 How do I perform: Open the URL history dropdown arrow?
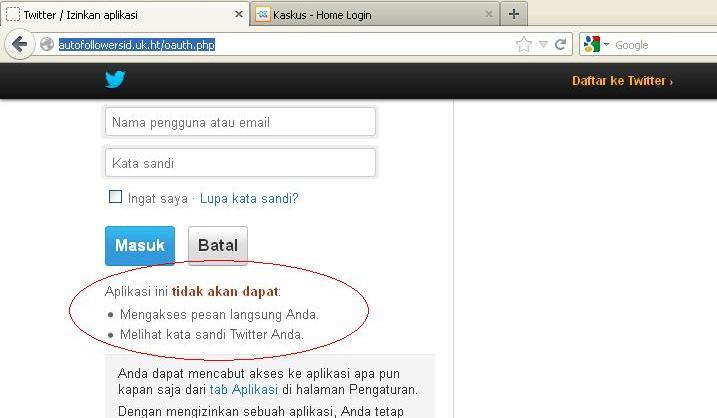[543, 44]
